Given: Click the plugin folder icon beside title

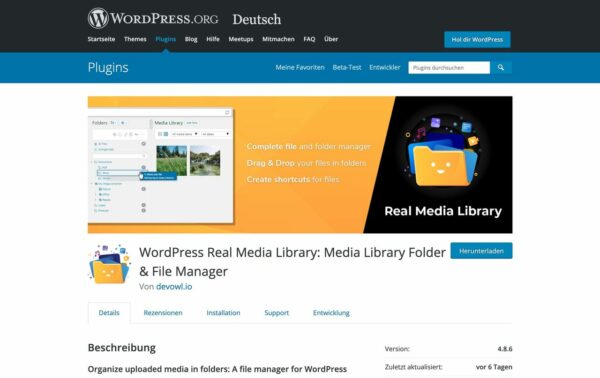Looking at the screenshot, I should click(x=110, y=264).
